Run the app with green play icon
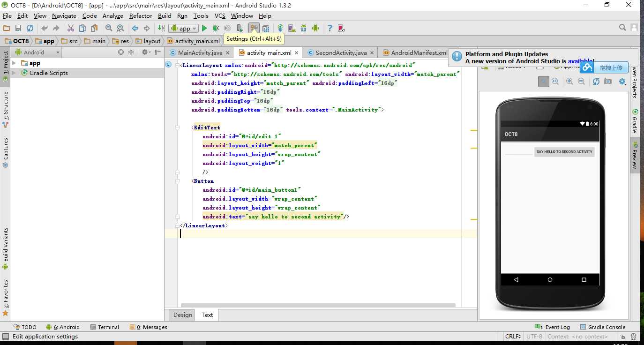644x345 pixels. coord(204,28)
